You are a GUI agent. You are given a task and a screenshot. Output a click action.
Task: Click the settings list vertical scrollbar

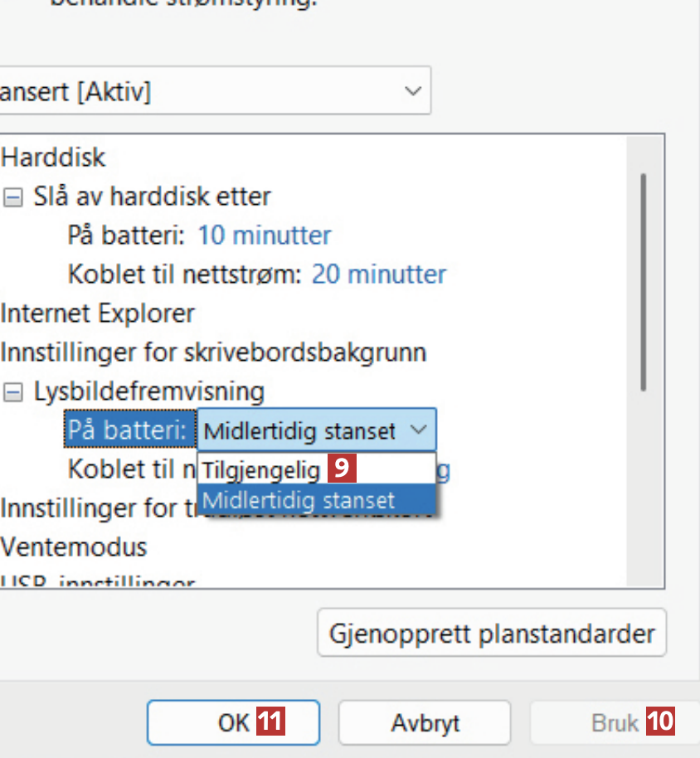(644, 282)
